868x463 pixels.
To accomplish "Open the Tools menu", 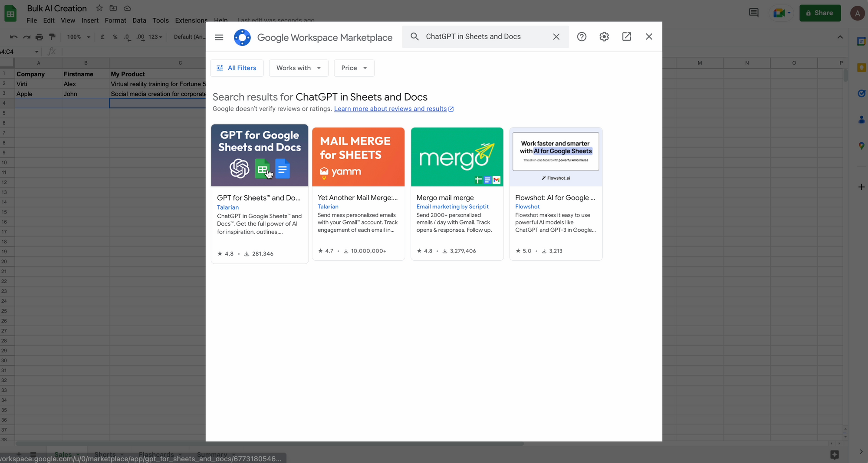I will 161,20.
